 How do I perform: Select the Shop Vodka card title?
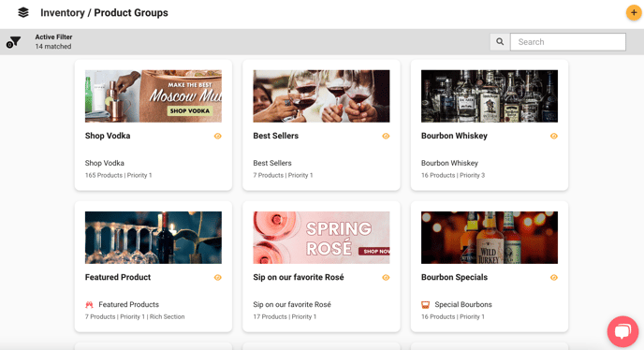coord(108,136)
